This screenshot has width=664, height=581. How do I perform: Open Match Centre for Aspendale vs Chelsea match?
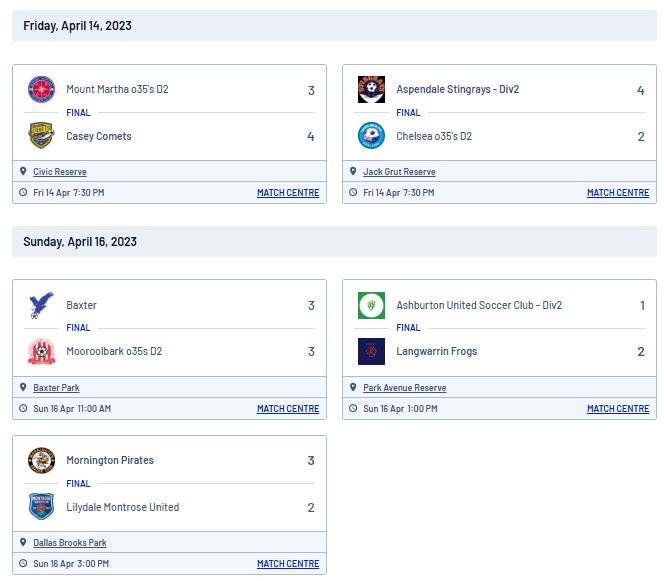click(x=618, y=193)
